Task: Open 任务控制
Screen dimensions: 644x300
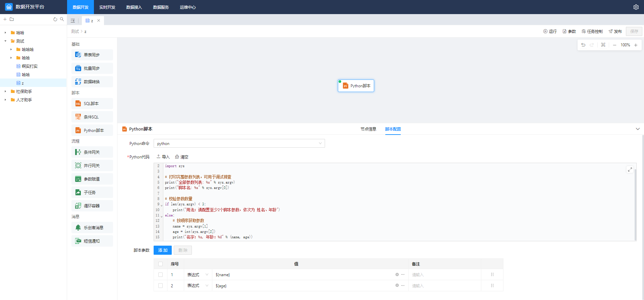Action: pos(592,31)
